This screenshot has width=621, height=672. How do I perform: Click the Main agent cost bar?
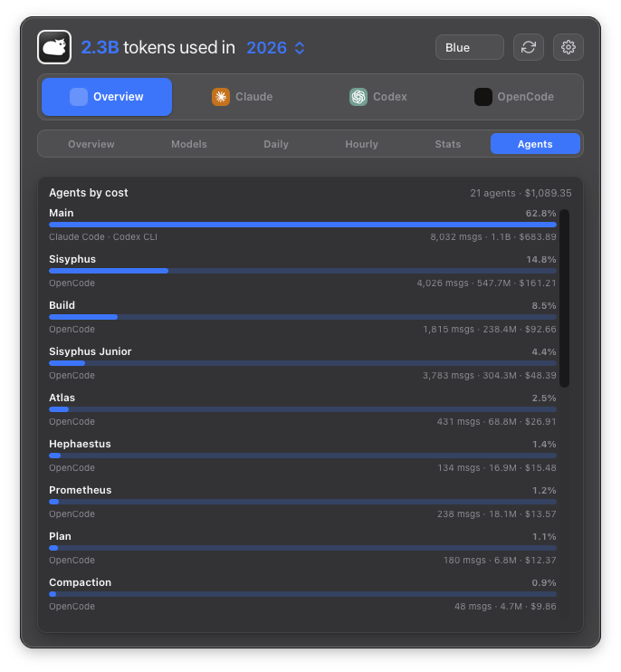(302, 225)
